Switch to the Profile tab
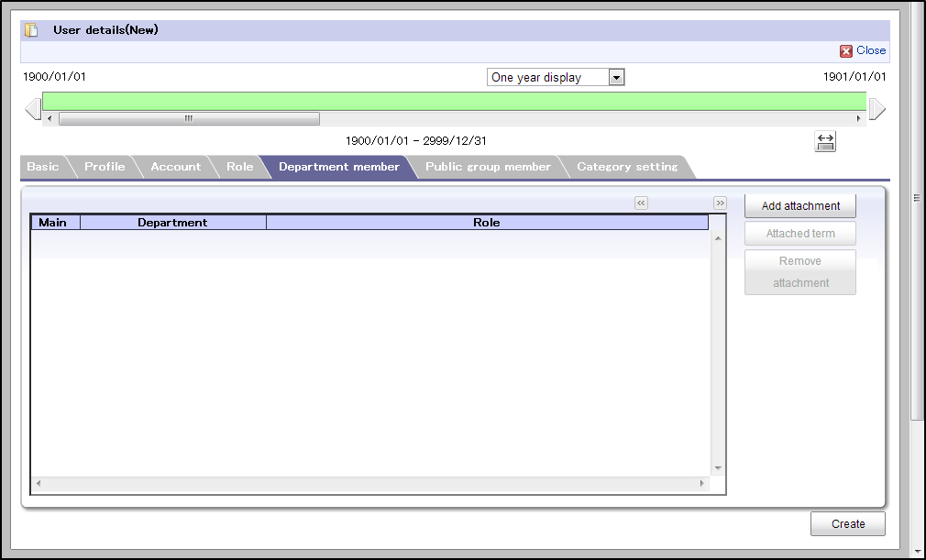Viewport: 926px width, 560px height. tap(105, 167)
